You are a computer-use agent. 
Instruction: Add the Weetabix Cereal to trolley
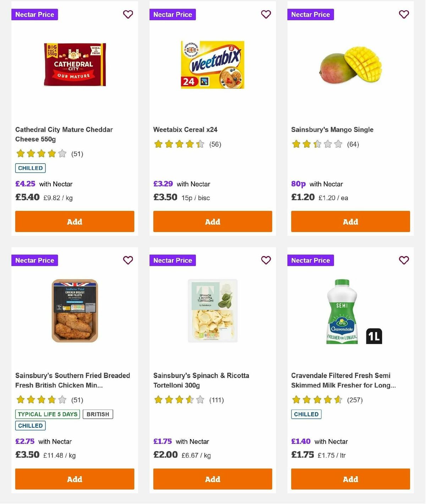[x=212, y=221]
